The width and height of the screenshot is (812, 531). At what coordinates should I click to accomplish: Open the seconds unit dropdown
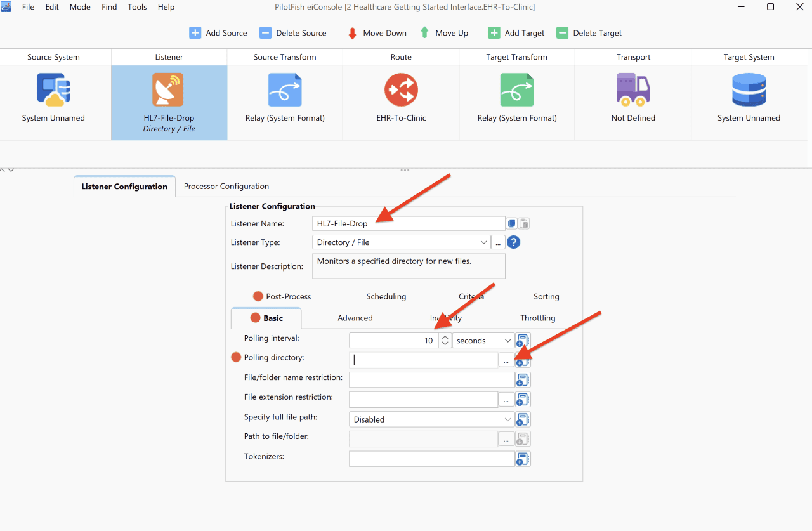tap(483, 341)
